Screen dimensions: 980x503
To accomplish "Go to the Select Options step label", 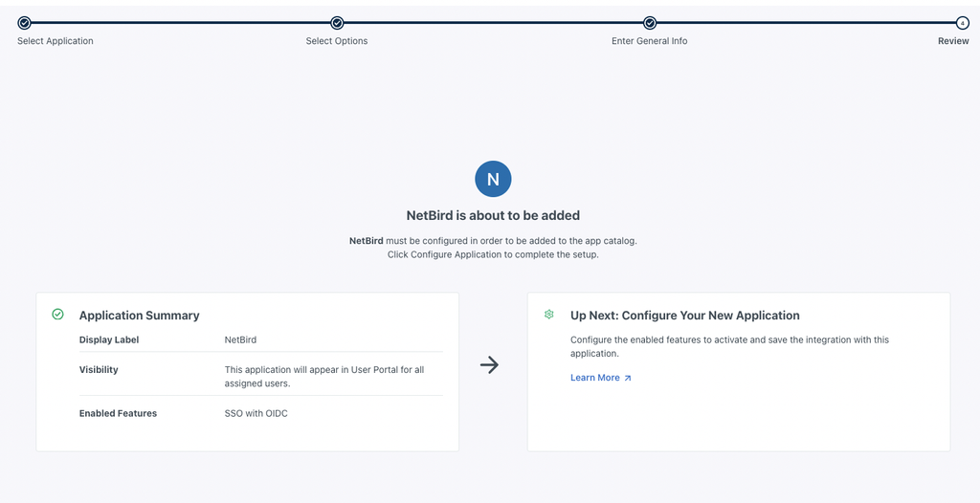I will pos(337,41).
